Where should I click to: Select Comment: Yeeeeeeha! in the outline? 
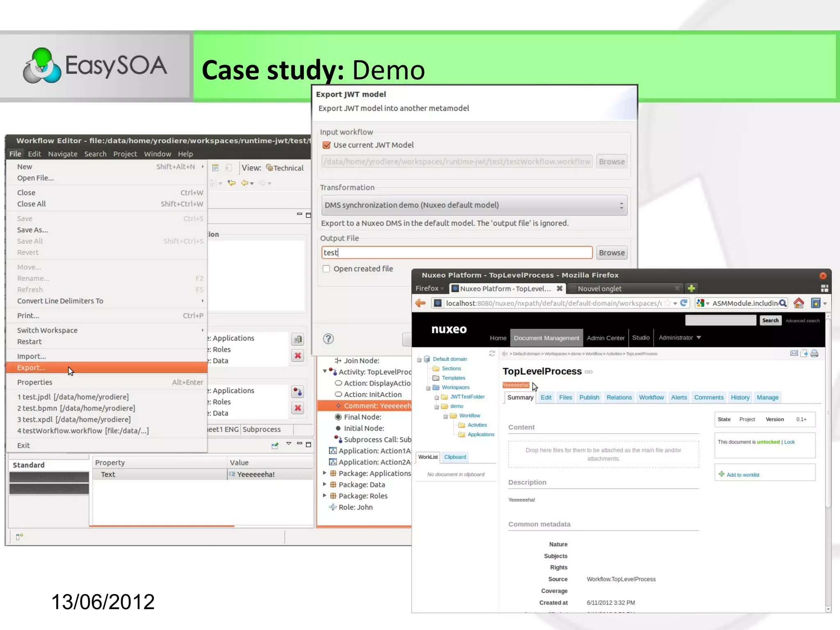click(365, 406)
